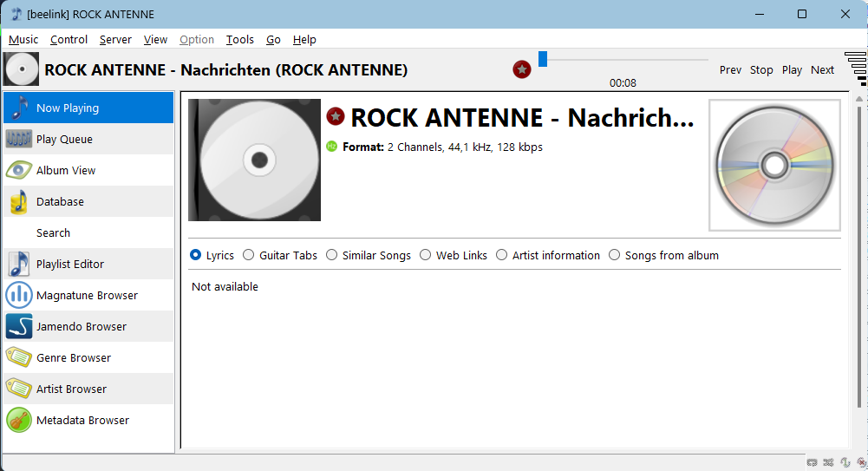Click the Album View eye icon
Viewport: 868px width, 471px height.
click(x=18, y=170)
